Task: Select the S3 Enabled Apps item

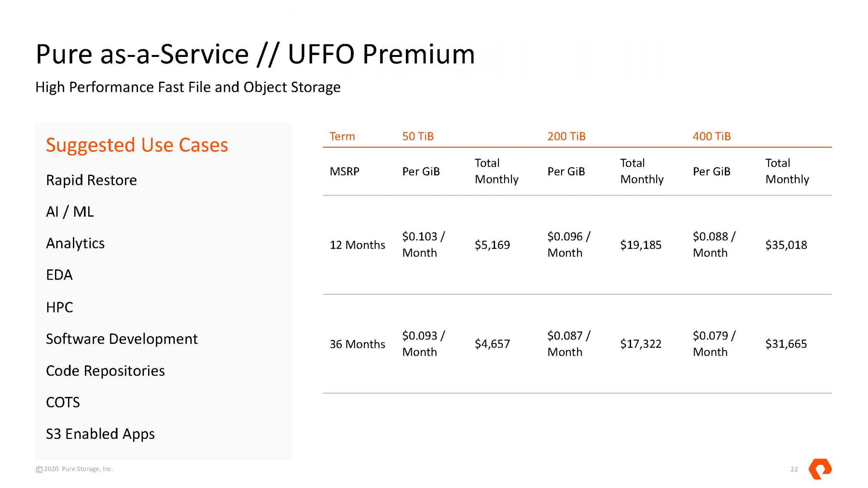Action: 100,434
